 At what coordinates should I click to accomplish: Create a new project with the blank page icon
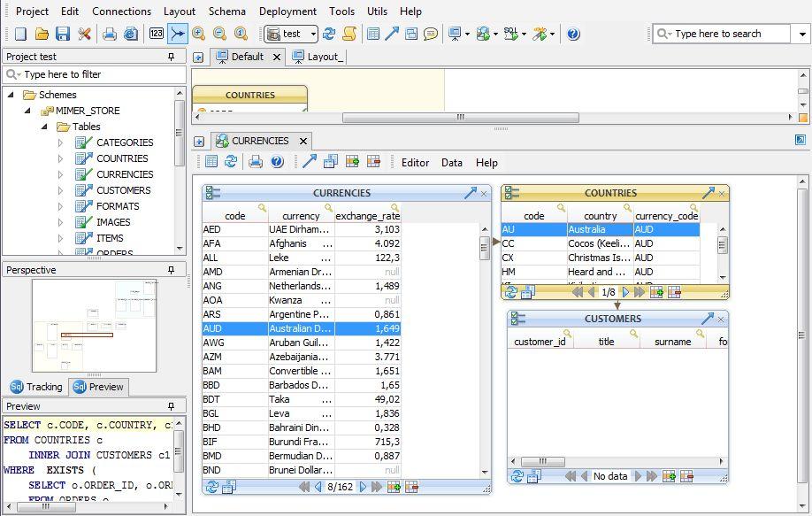coord(20,35)
